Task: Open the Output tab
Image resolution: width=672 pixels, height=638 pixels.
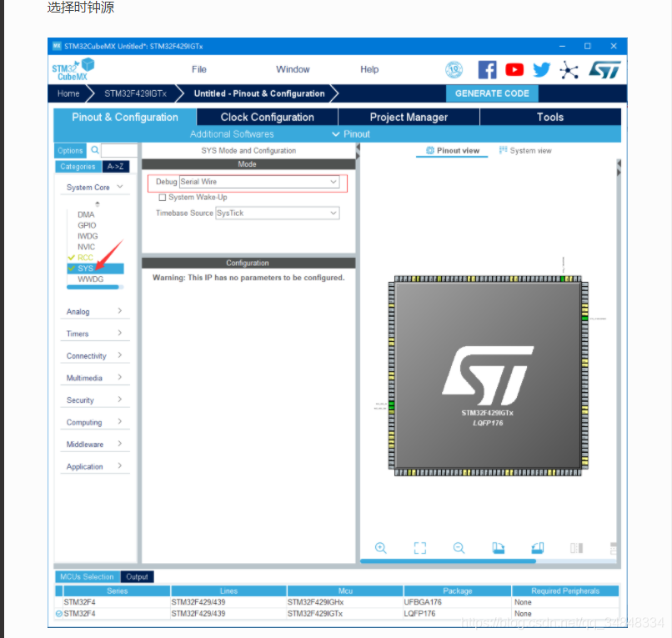Action: pyautogui.click(x=137, y=576)
